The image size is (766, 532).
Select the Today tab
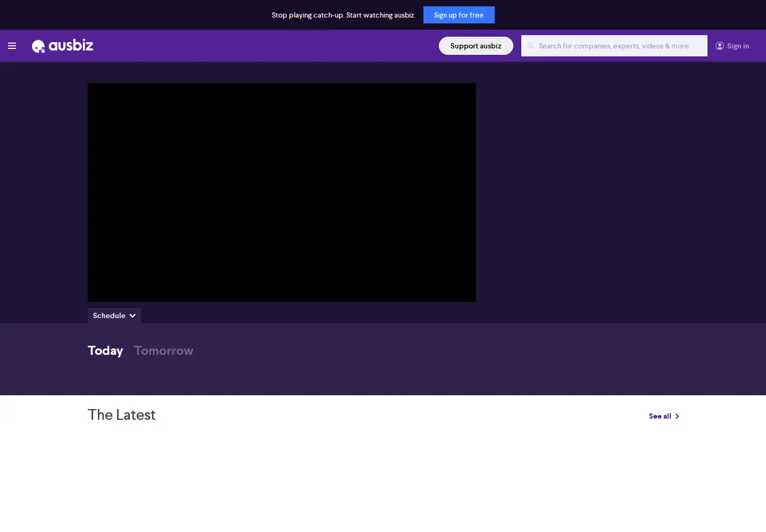(105, 351)
